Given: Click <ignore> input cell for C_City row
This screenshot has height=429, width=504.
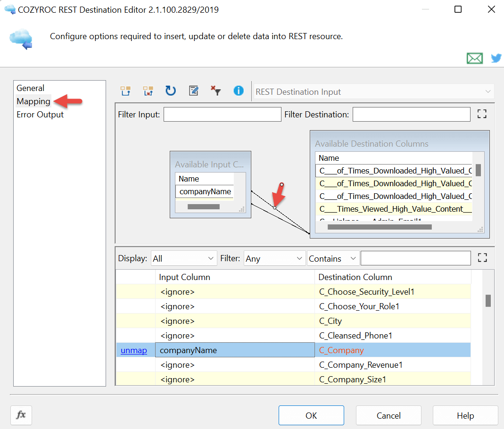Looking at the screenshot, I should (235, 321).
